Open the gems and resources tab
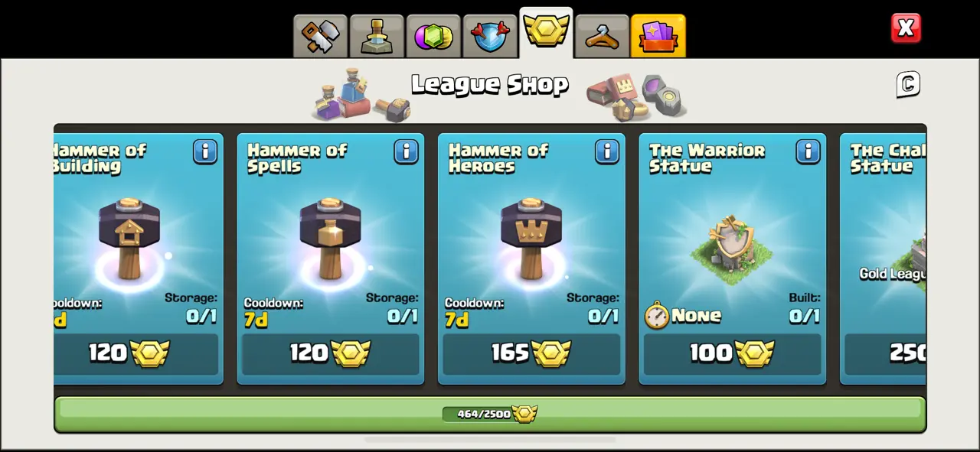This screenshot has height=452, width=980. (433, 36)
